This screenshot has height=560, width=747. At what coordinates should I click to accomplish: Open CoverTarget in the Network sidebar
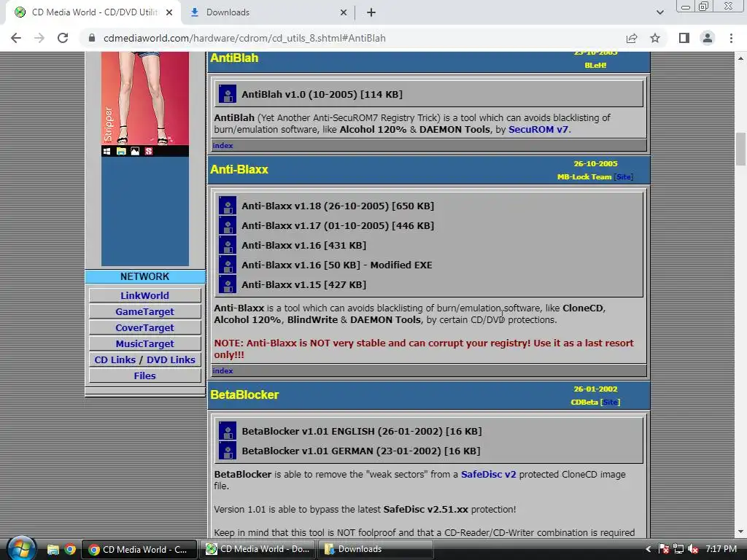click(145, 327)
